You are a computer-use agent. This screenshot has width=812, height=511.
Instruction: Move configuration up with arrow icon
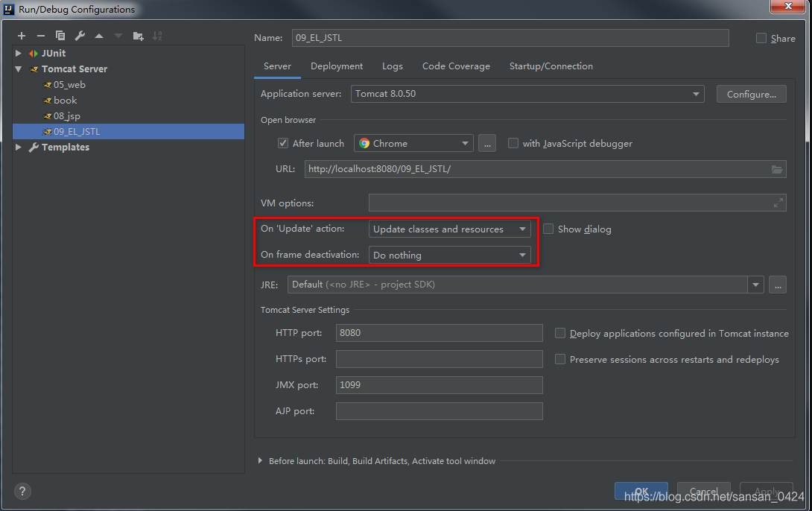pos(99,36)
